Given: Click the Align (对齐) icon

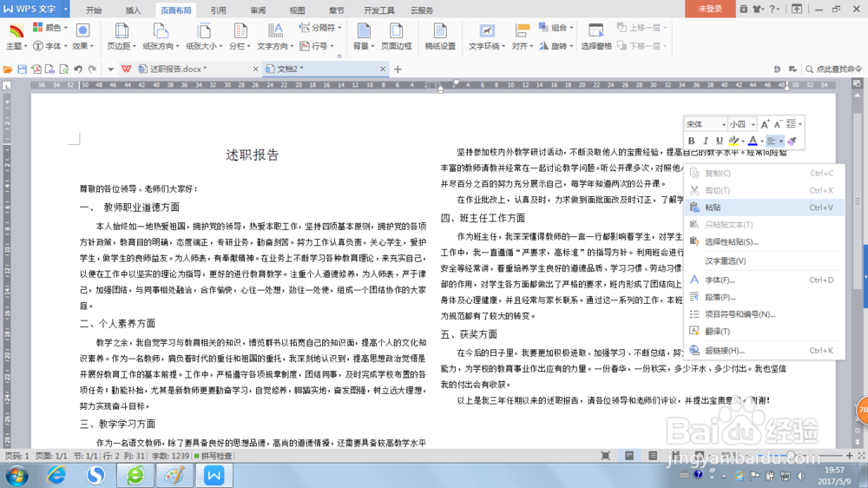Looking at the screenshot, I should 522,31.
